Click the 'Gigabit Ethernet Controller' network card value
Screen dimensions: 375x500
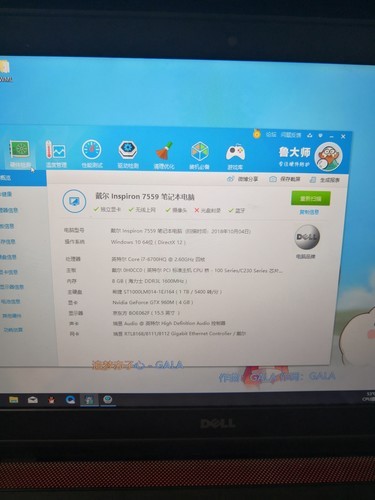coord(179,333)
